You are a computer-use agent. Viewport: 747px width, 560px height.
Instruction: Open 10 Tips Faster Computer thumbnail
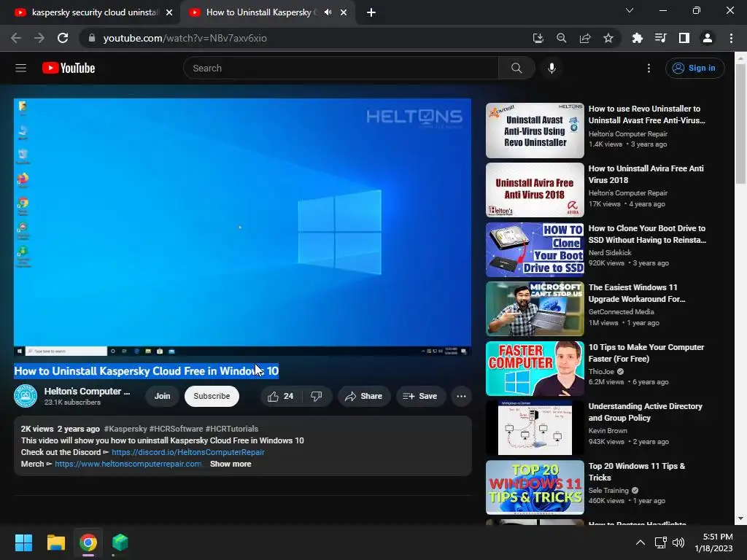tap(535, 368)
